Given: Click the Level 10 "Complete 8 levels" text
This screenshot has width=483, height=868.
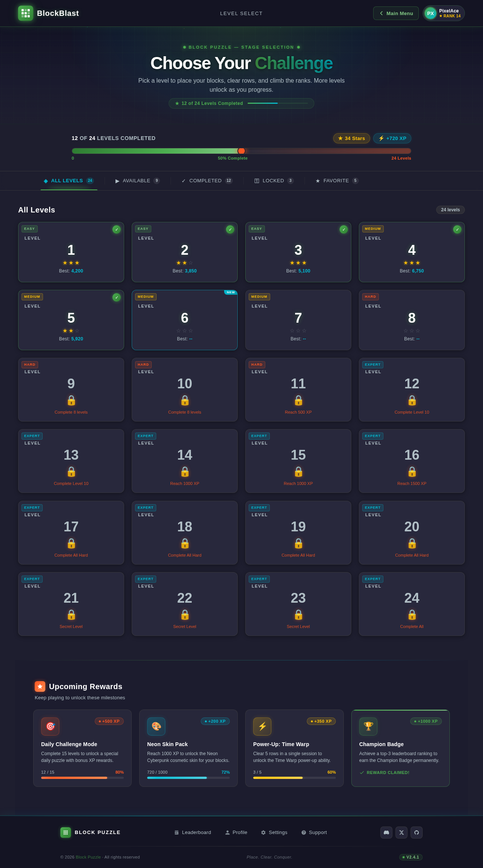Looking at the screenshot, I should 185,412.
